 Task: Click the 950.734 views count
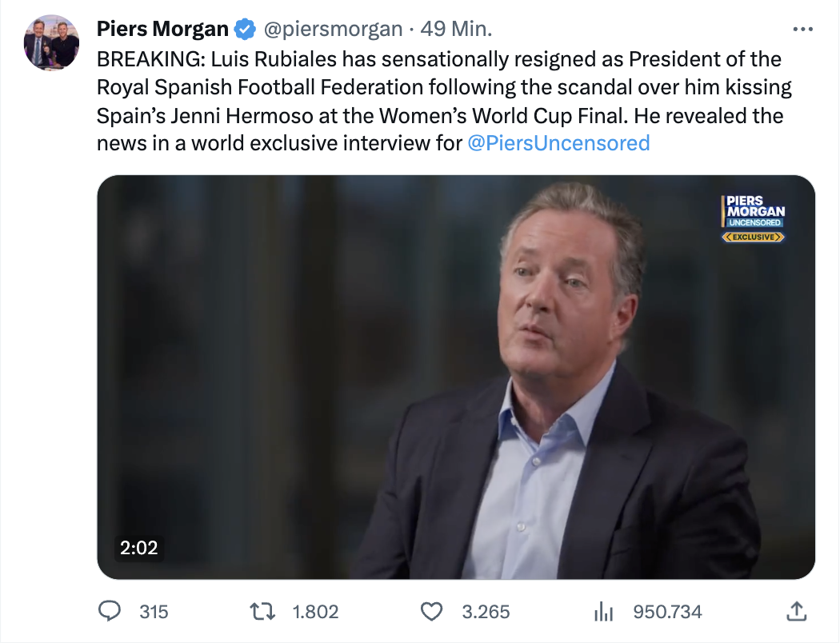667,612
